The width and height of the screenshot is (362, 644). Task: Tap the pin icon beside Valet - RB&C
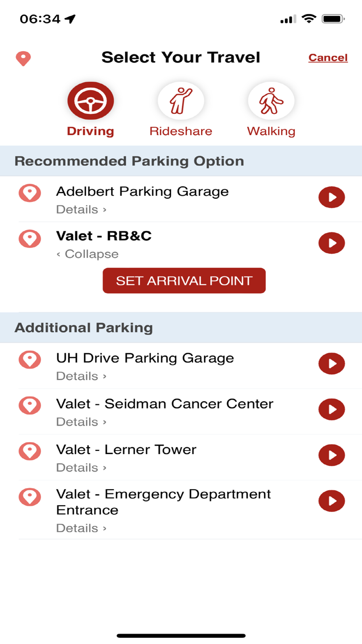point(30,239)
